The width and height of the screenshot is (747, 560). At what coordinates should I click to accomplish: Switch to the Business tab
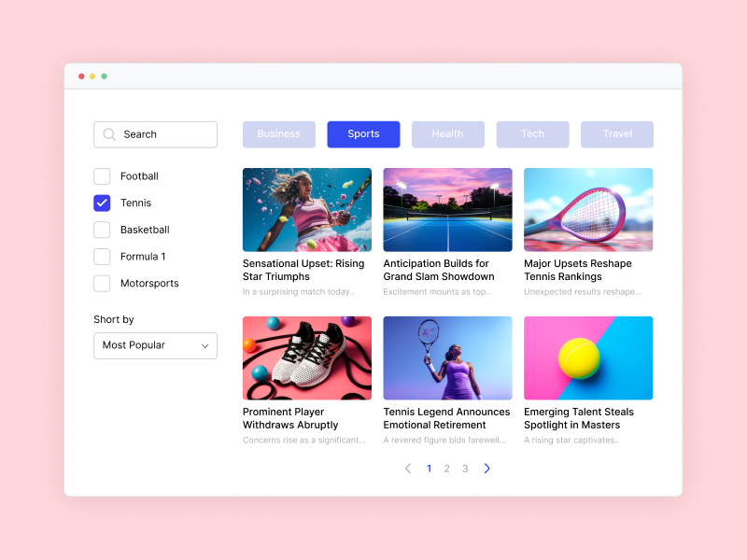pyautogui.click(x=279, y=134)
